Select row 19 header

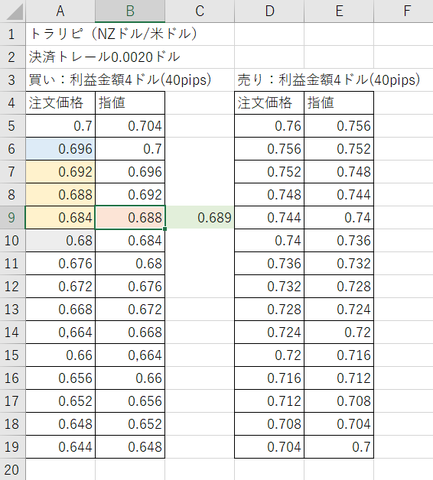coord(13,447)
